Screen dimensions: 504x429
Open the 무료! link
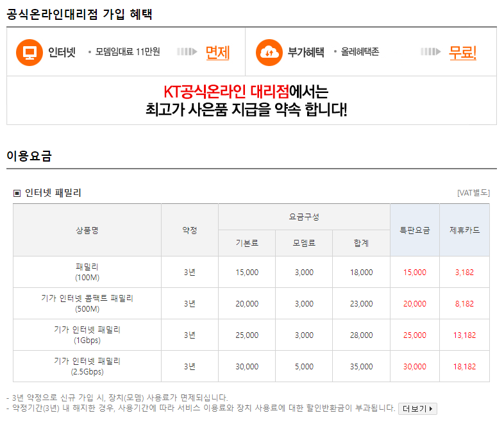(x=462, y=53)
